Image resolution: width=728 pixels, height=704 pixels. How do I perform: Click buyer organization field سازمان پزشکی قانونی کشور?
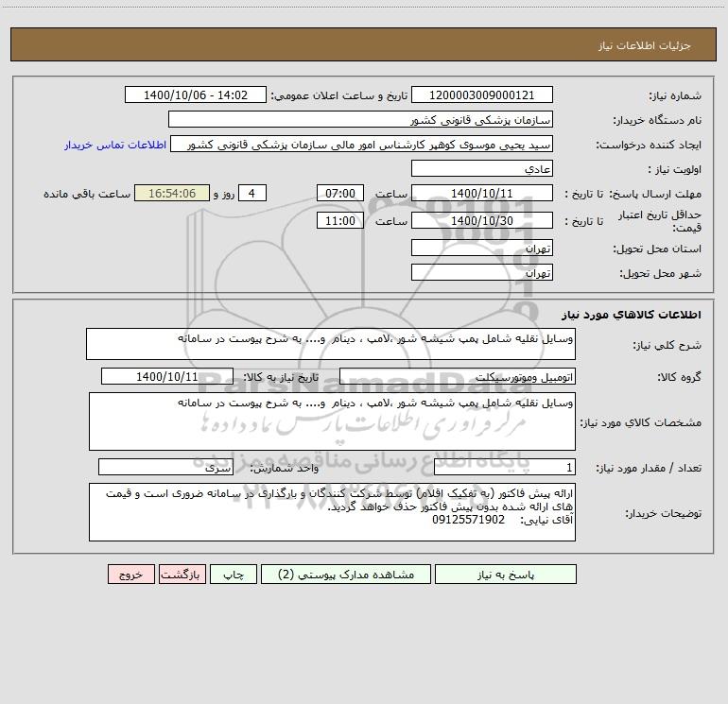pyautogui.click(x=360, y=119)
